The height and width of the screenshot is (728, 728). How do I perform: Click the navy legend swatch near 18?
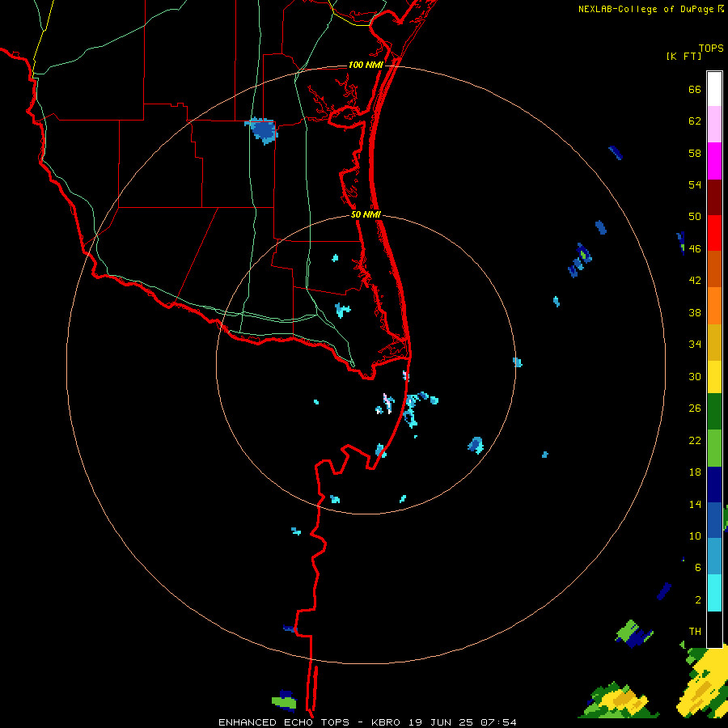pos(714,485)
